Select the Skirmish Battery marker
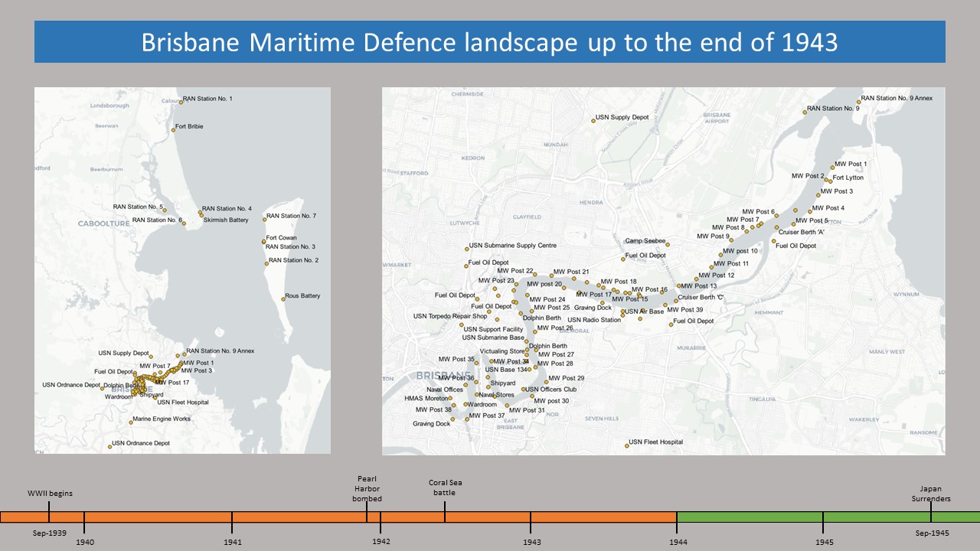The image size is (980, 551). pos(201,216)
